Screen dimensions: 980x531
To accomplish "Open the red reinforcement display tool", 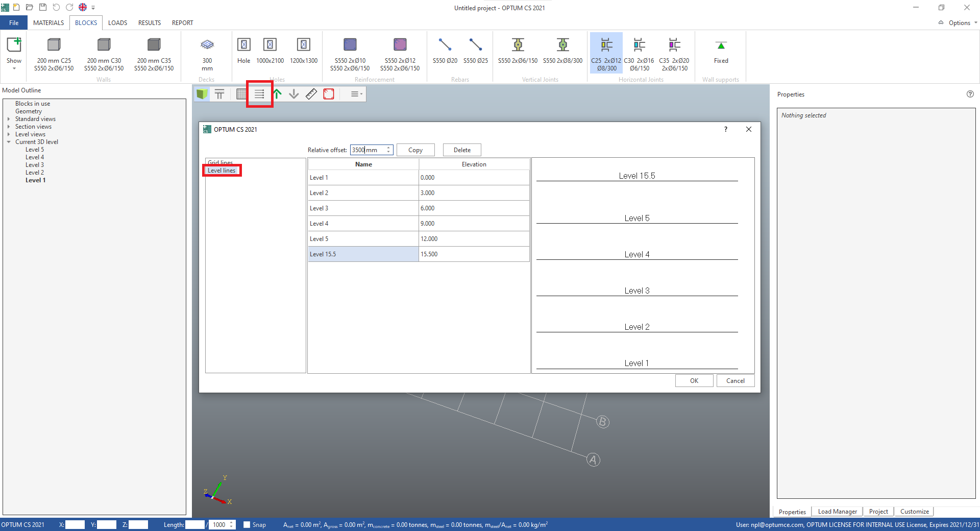I will tap(328, 94).
